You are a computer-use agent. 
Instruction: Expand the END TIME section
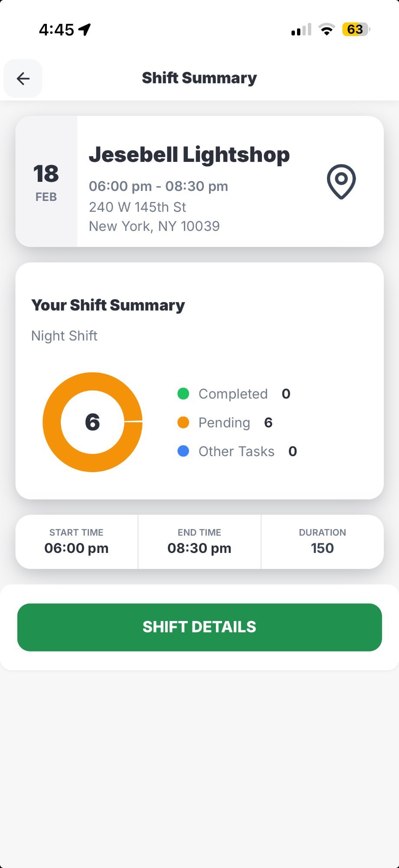click(199, 542)
